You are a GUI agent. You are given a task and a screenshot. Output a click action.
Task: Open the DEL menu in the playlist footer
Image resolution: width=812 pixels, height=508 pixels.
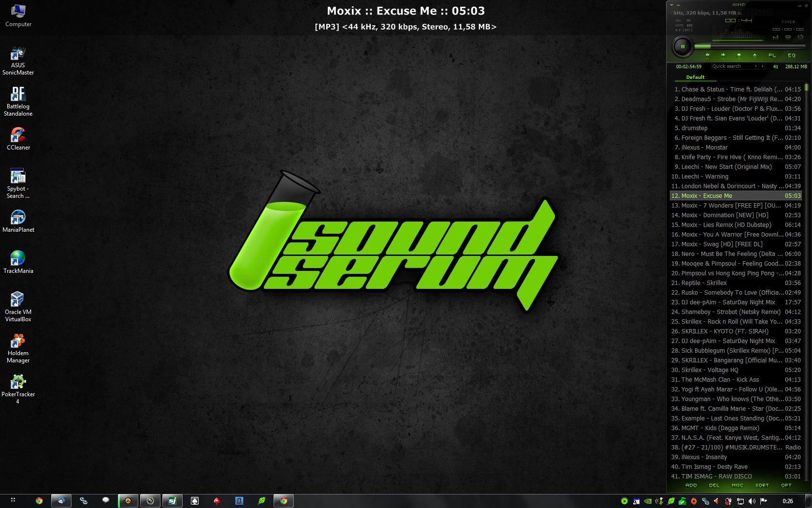click(x=714, y=485)
